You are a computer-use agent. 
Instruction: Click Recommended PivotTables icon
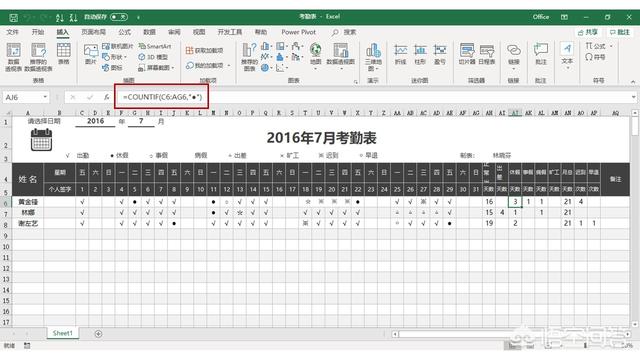tap(38, 57)
